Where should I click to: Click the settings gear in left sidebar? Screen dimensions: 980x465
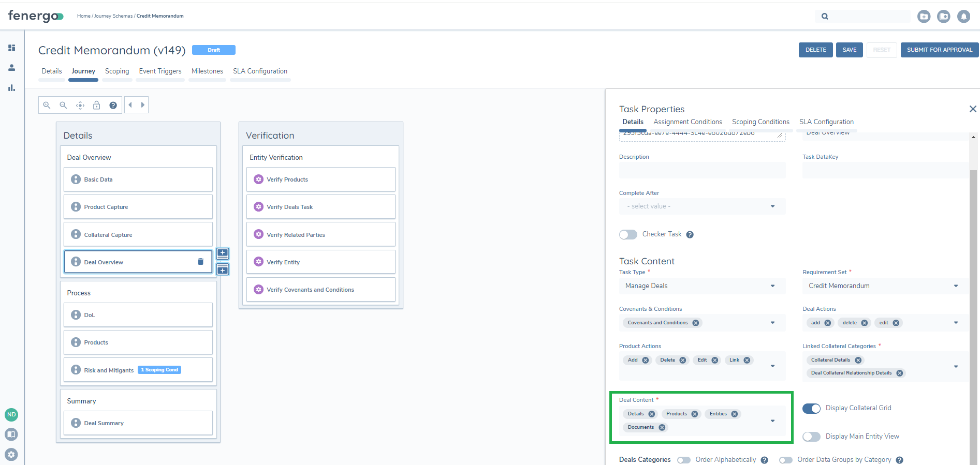[11, 455]
